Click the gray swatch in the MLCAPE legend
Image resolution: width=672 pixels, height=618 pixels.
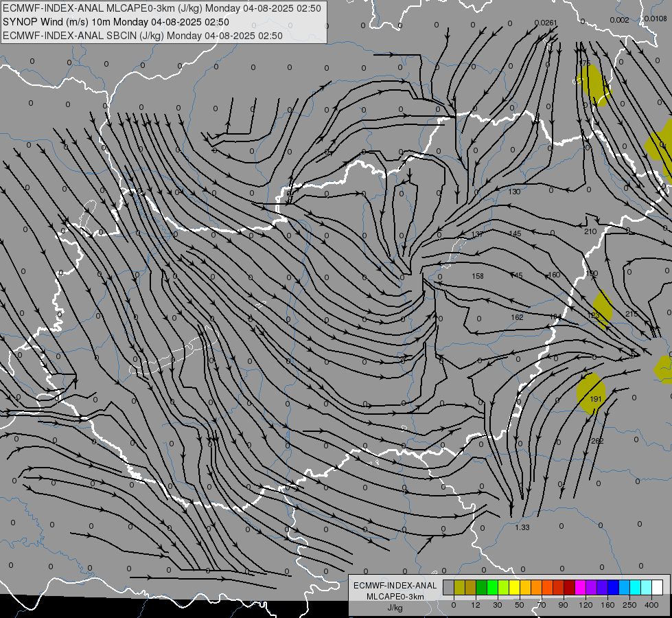click(449, 587)
